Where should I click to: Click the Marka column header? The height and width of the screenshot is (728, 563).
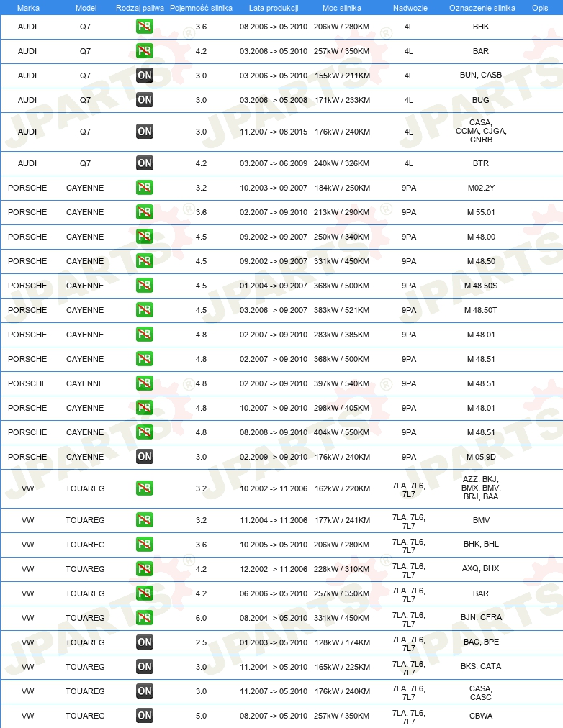coord(28,8)
